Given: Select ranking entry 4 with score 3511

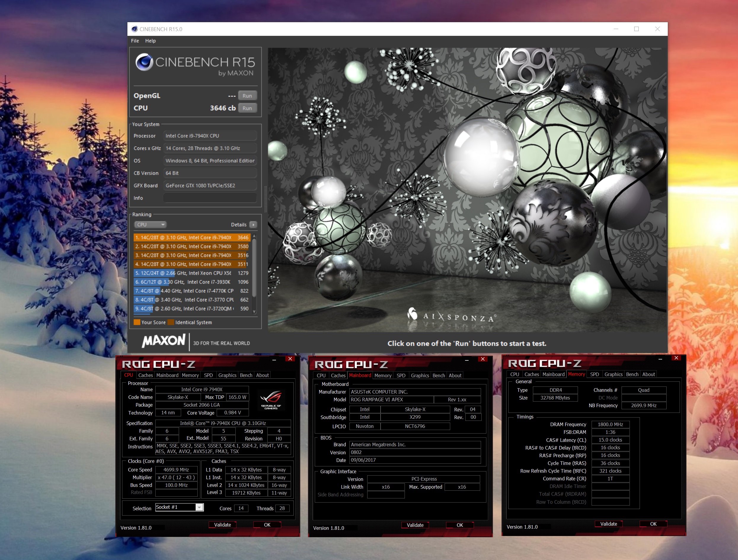Looking at the screenshot, I should coord(192,264).
